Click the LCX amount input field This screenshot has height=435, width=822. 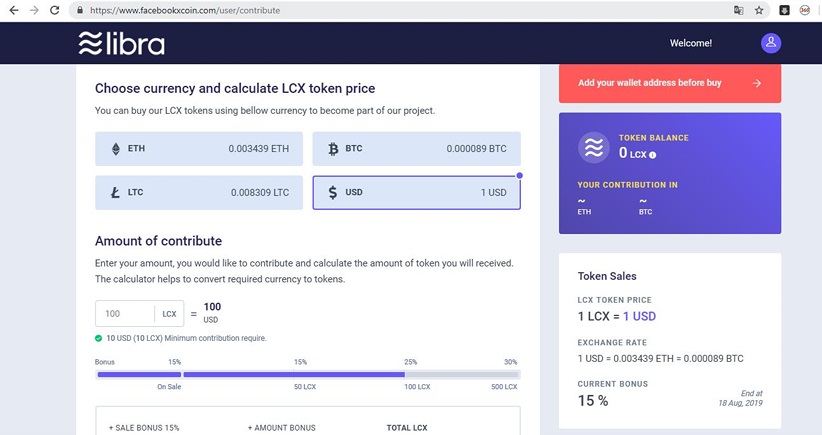tap(125, 314)
